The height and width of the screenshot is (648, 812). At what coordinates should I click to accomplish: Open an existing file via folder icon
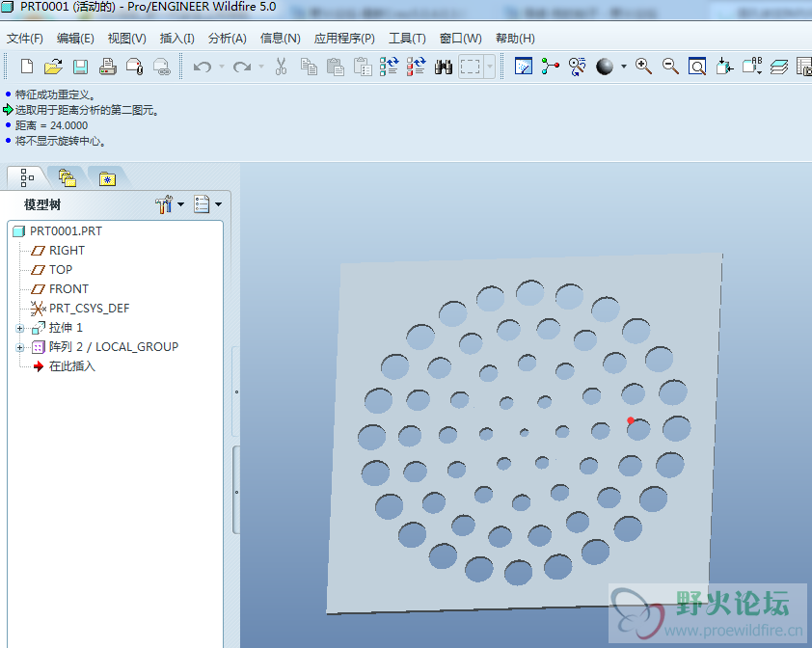coord(53,67)
